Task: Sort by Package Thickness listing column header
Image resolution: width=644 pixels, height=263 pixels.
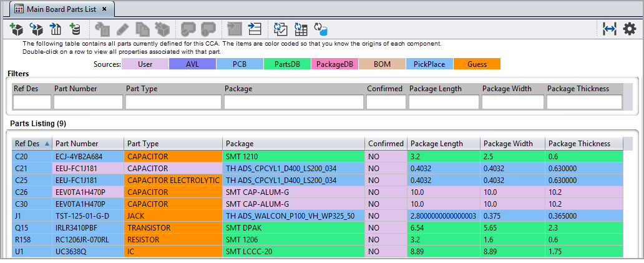Action: tap(584, 144)
